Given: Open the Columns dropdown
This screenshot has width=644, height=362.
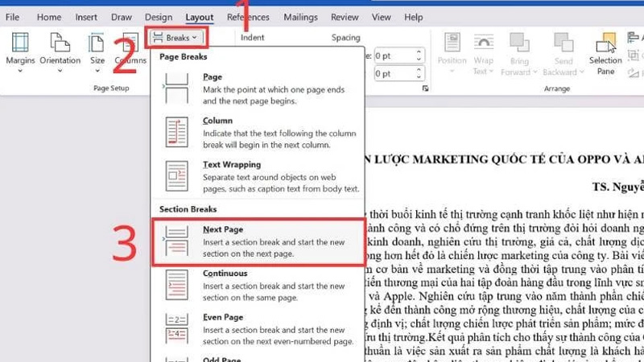Looking at the screenshot, I should tap(130, 48).
